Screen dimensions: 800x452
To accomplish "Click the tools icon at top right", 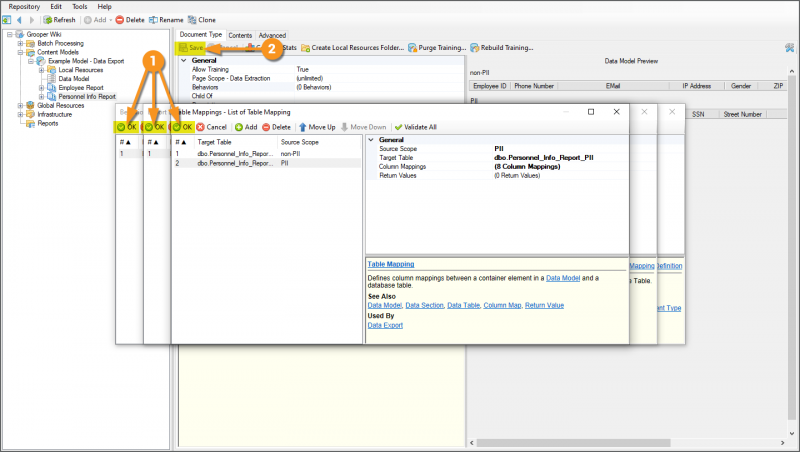I will click(790, 48).
